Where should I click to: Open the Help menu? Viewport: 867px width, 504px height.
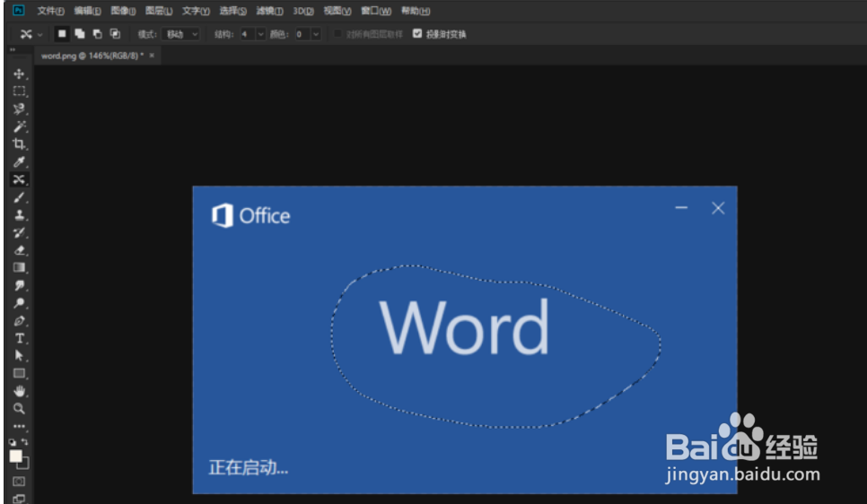[416, 11]
